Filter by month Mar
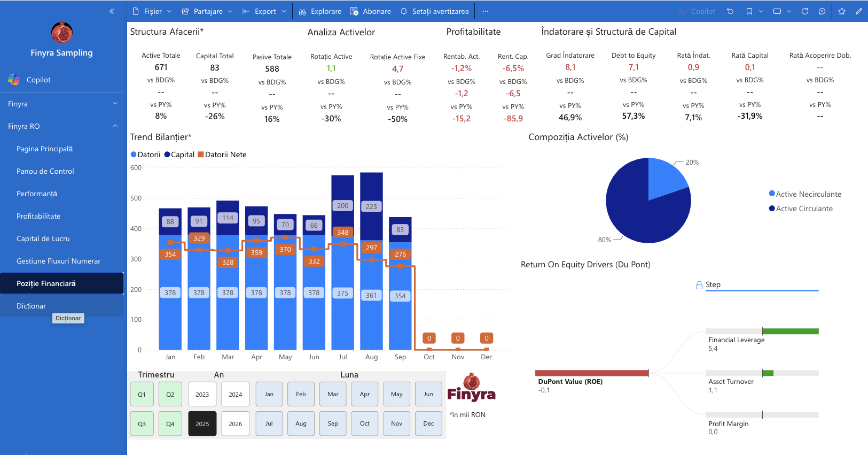The height and width of the screenshot is (455, 868). [x=333, y=394]
